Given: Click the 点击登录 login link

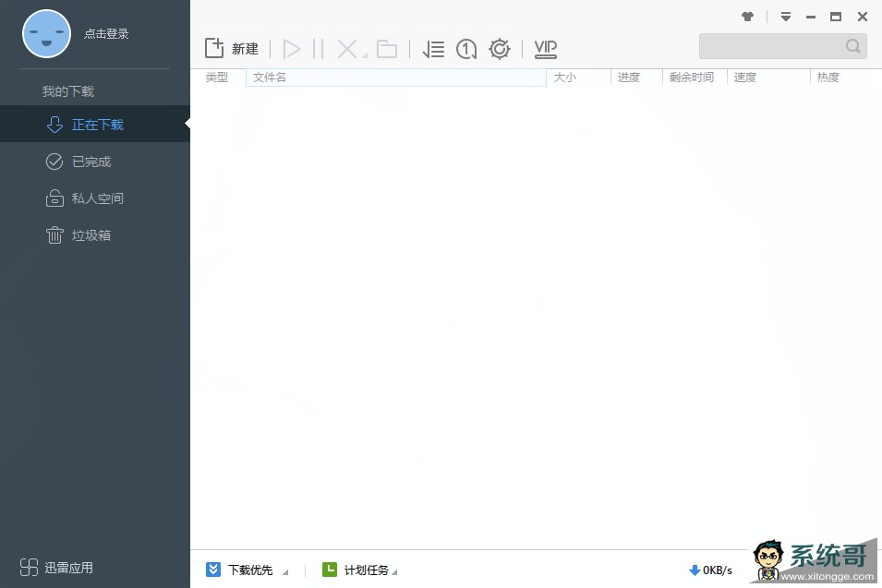Looking at the screenshot, I should [x=106, y=34].
